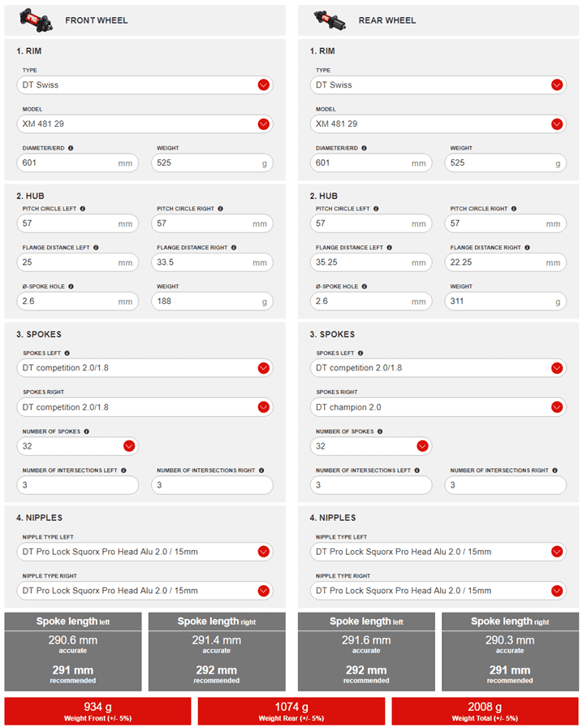Click the Weight Total result box
This screenshot has width=583, height=728.
click(485, 711)
